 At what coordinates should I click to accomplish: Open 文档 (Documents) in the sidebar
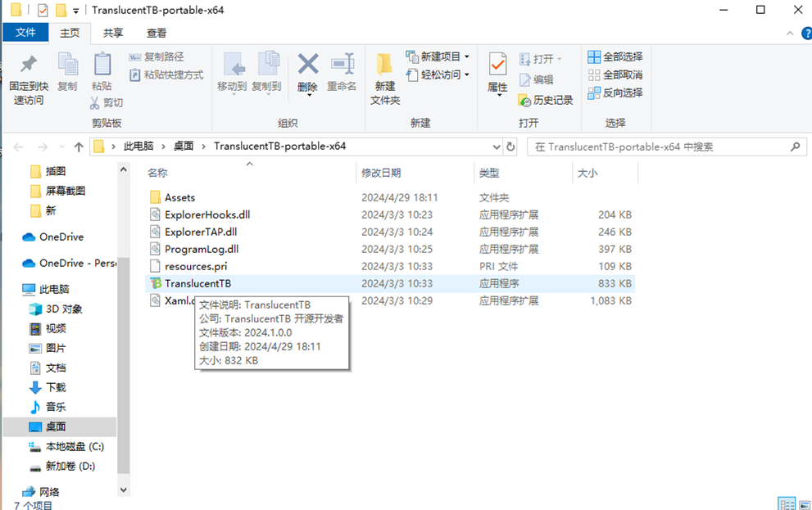[x=56, y=368]
